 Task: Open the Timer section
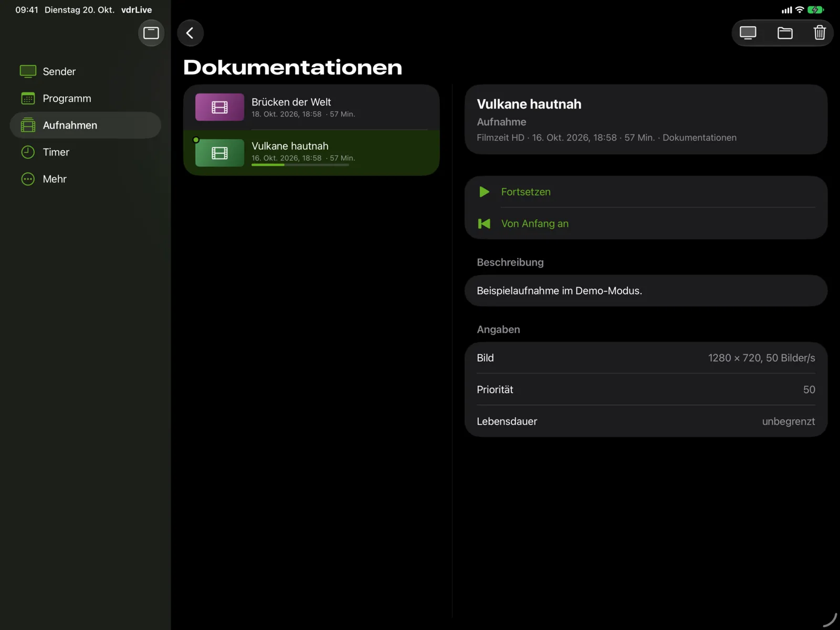(85, 152)
